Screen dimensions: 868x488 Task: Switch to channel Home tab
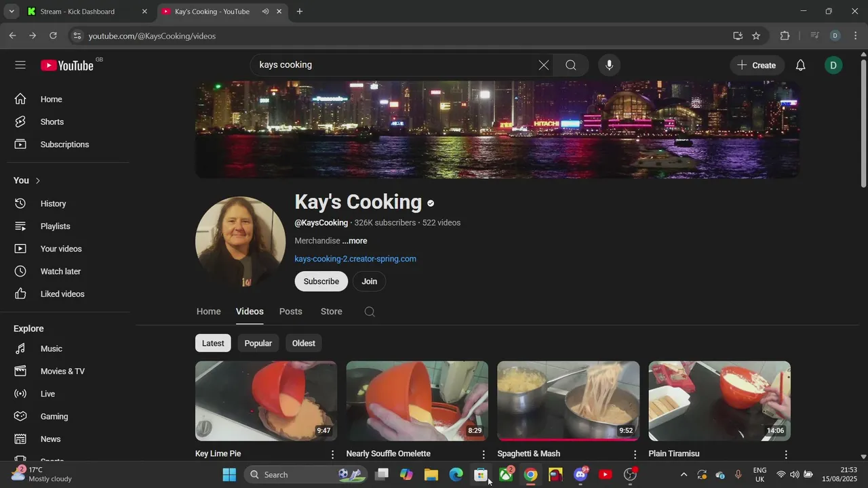(x=209, y=312)
